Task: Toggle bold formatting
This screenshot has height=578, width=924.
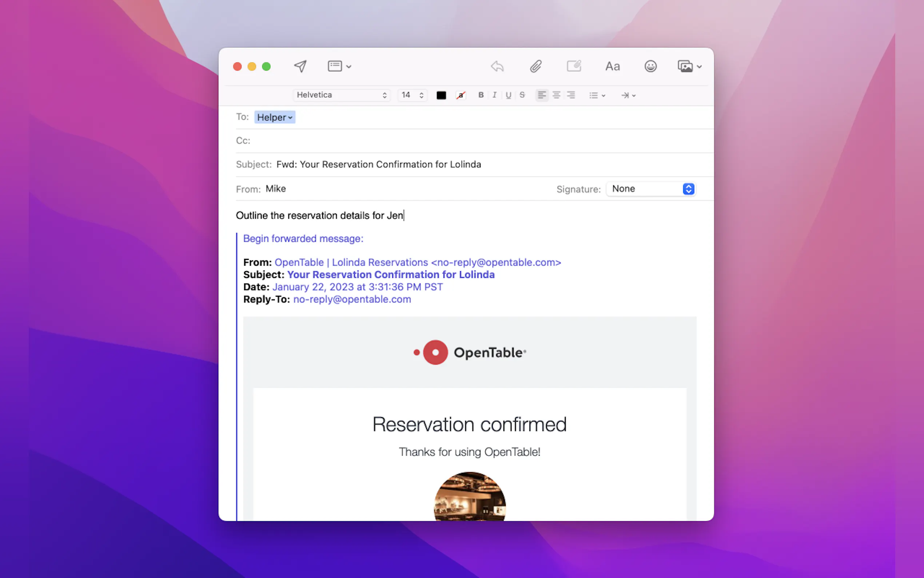Action: point(481,95)
